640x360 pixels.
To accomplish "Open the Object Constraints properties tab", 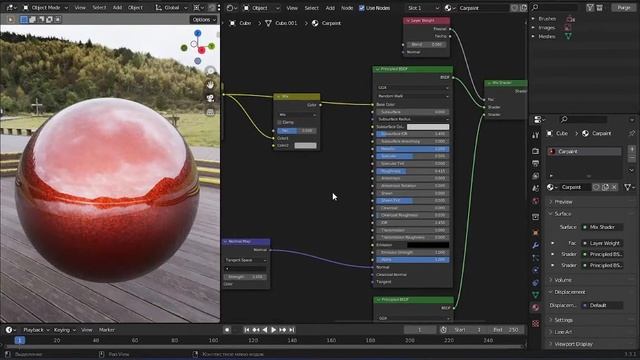I will point(536,282).
